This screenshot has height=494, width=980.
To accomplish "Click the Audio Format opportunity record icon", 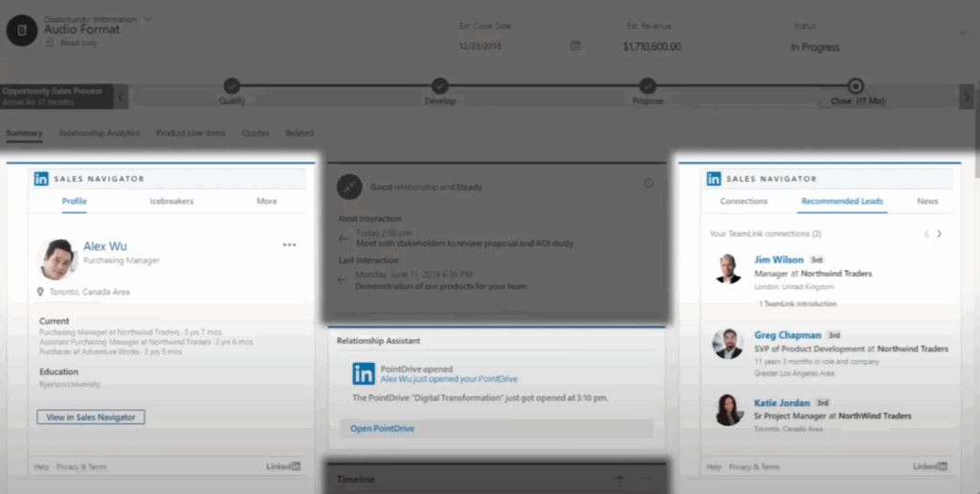I will [22, 30].
